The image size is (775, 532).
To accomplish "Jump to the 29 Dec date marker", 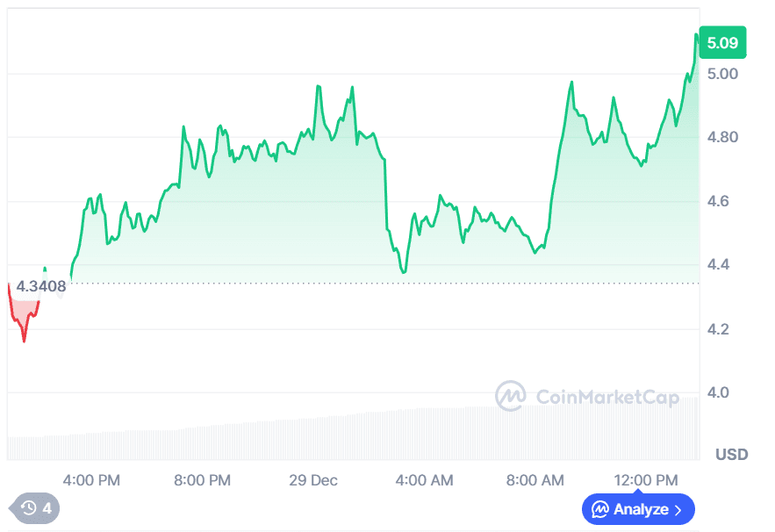I will [x=313, y=480].
